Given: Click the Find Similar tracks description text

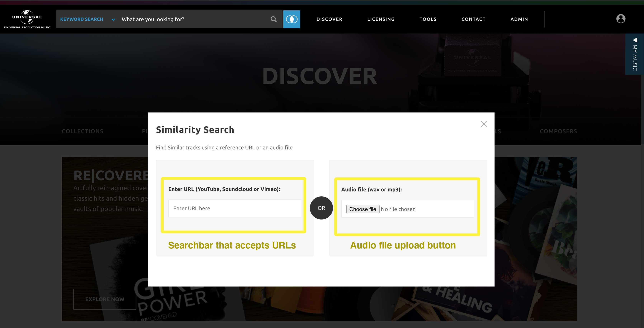Looking at the screenshot, I should [224, 148].
